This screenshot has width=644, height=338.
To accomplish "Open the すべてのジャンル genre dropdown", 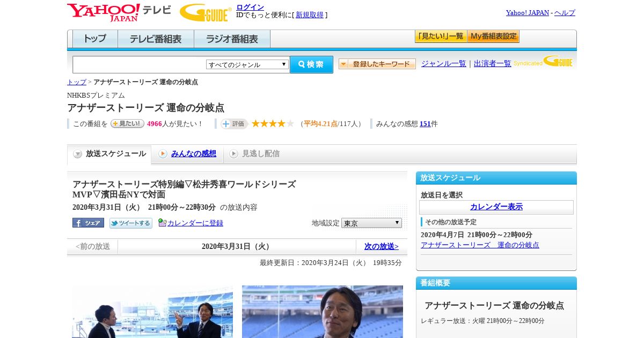I will [x=247, y=64].
